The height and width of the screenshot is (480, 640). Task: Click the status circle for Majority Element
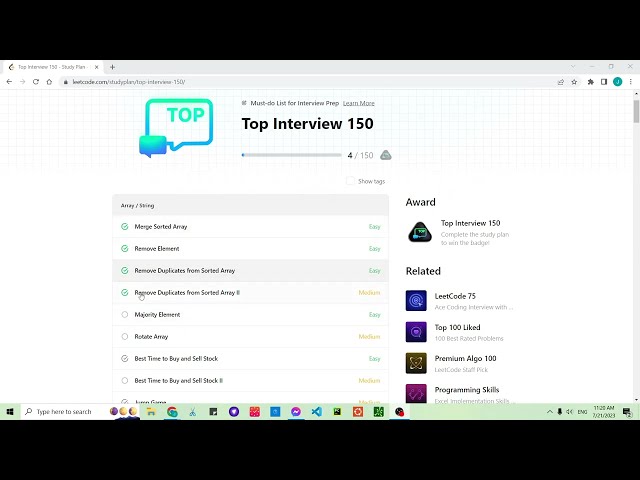125,315
